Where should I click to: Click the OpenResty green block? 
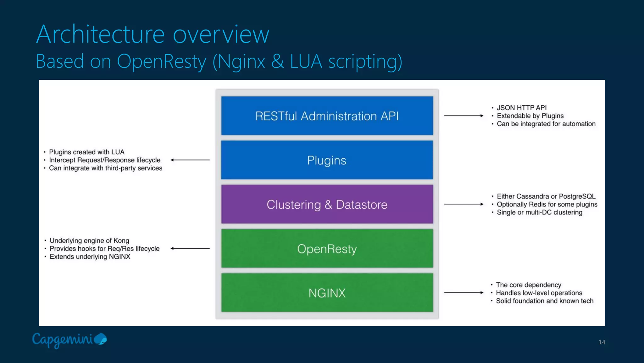[x=327, y=249]
